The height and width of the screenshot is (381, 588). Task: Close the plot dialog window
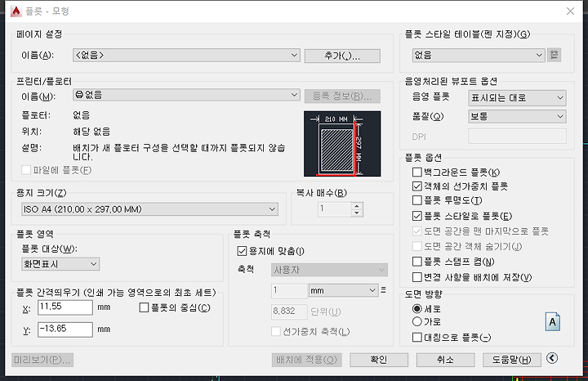[x=570, y=11]
